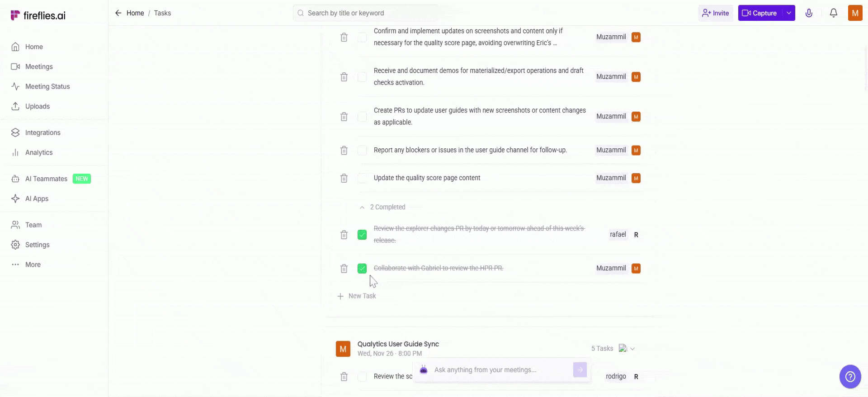The height and width of the screenshot is (397, 868).
Task: Click the search by title or keyword field
Action: [366, 13]
